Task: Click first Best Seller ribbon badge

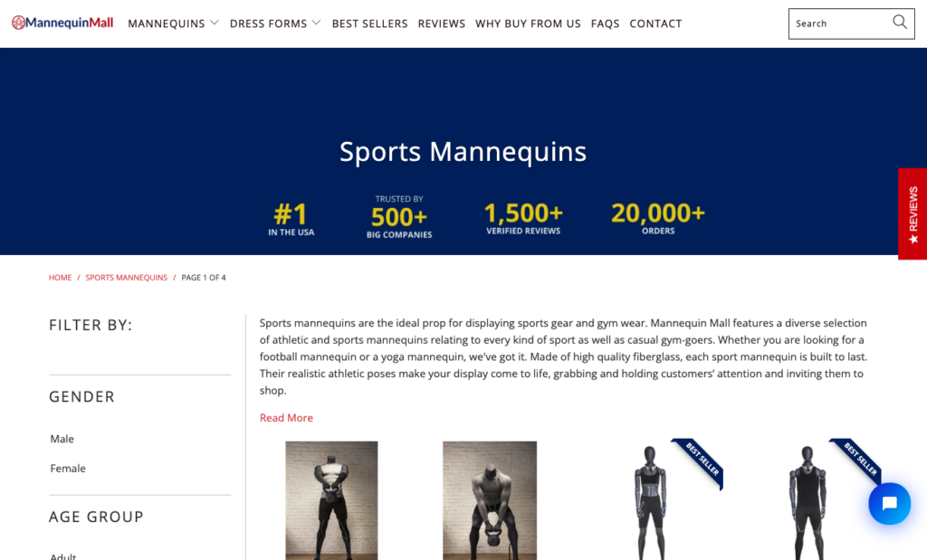Action: (x=701, y=460)
